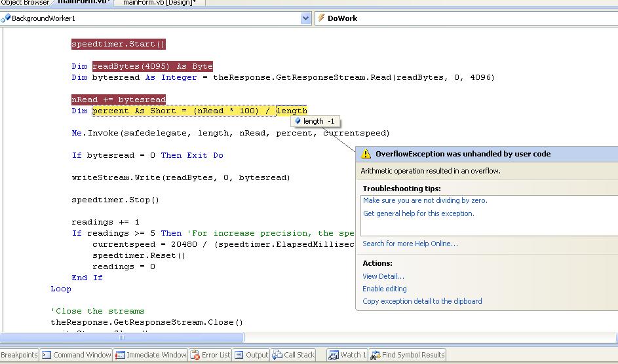The height and width of the screenshot is (364, 618).
Task: Open the Immediate Window tab
Action: (151, 355)
